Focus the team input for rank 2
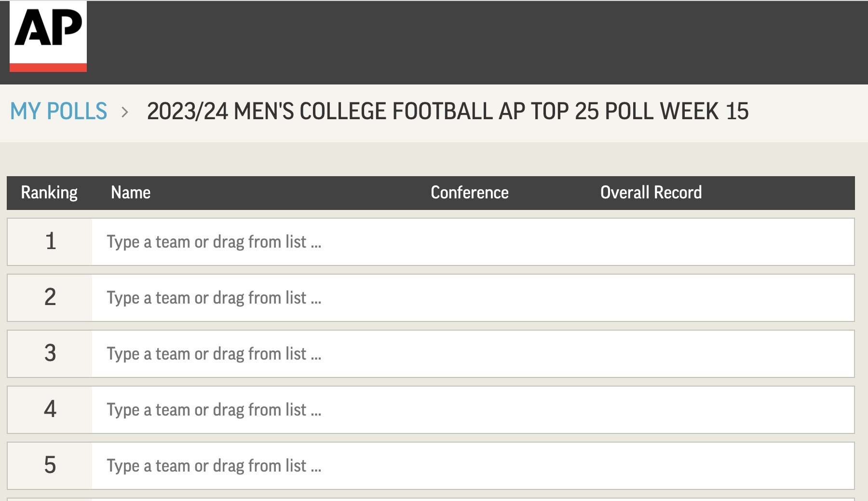The height and width of the screenshot is (501, 868). click(473, 298)
